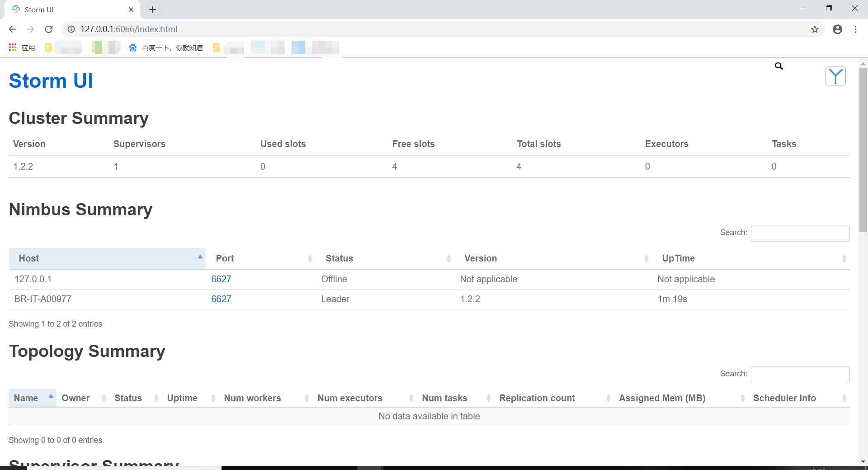Sort Topology table by Owner
This screenshot has height=470, width=868.
coord(83,398)
